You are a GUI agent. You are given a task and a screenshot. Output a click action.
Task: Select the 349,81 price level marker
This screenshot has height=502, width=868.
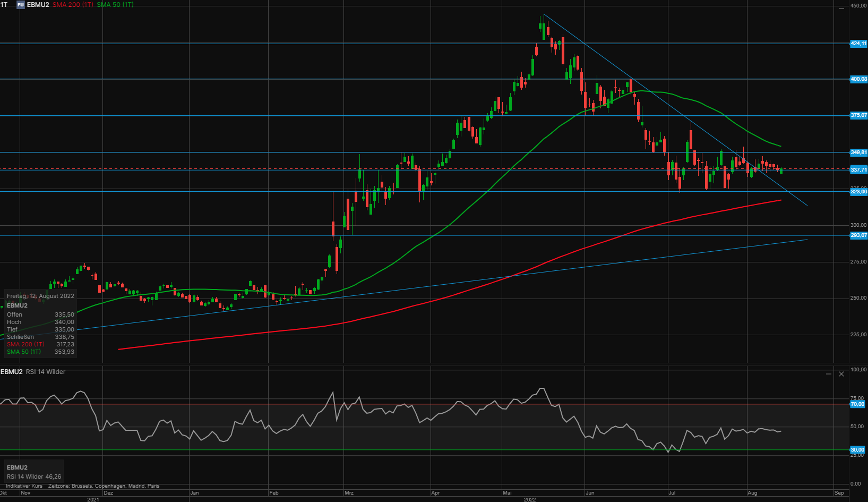pyautogui.click(x=858, y=152)
